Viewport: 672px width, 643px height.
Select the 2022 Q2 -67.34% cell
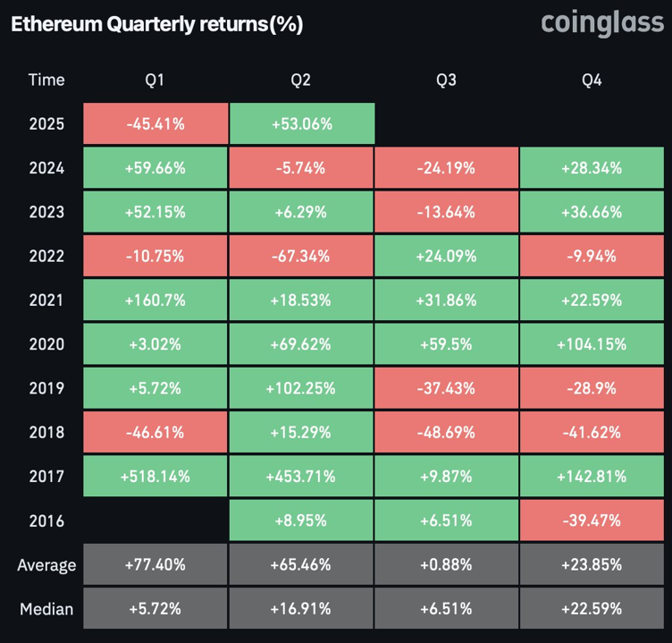point(301,257)
